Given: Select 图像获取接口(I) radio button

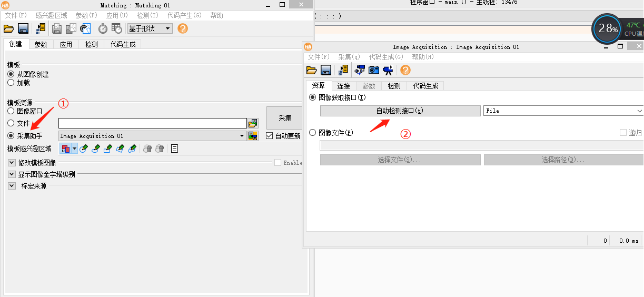Looking at the screenshot, I should pyautogui.click(x=313, y=97).
